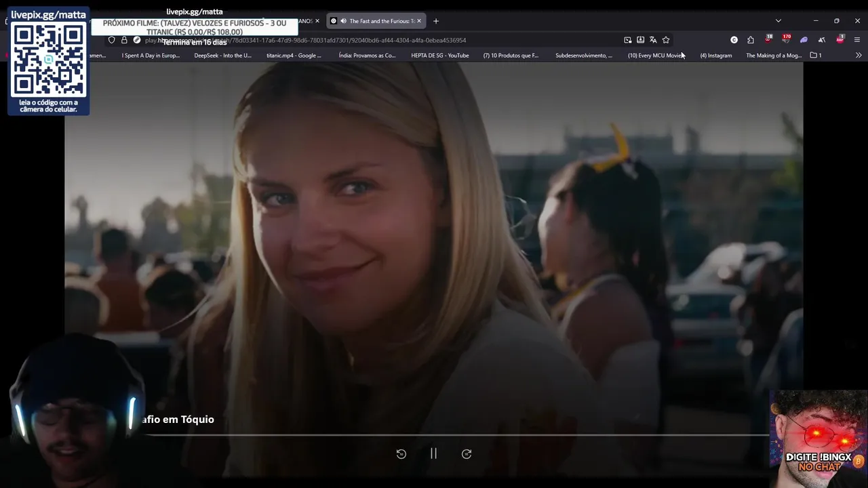Open bookmark titanic.mp4 - Google
This screenshot has width=868, height=488.
294,56
